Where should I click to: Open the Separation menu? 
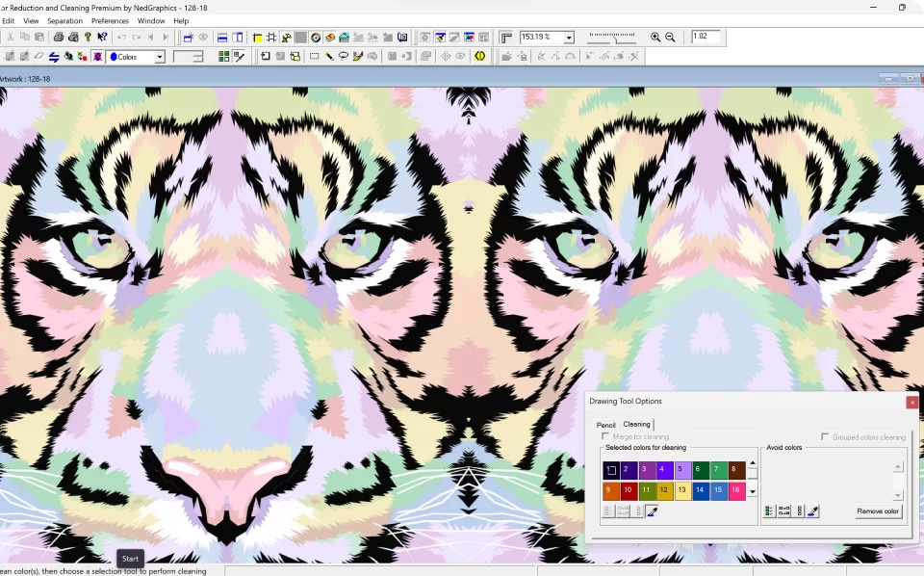pyautogui.click(x=65, y=20)
